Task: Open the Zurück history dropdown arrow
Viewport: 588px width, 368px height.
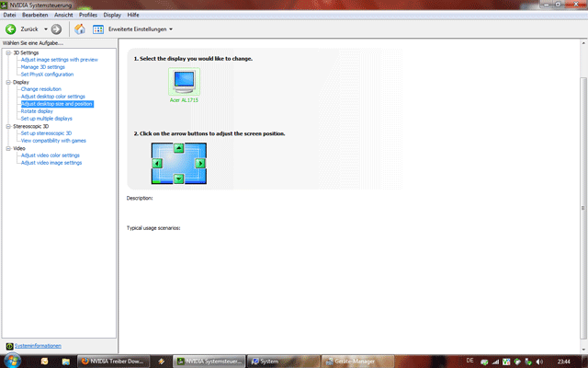Action: coord(46,29)
